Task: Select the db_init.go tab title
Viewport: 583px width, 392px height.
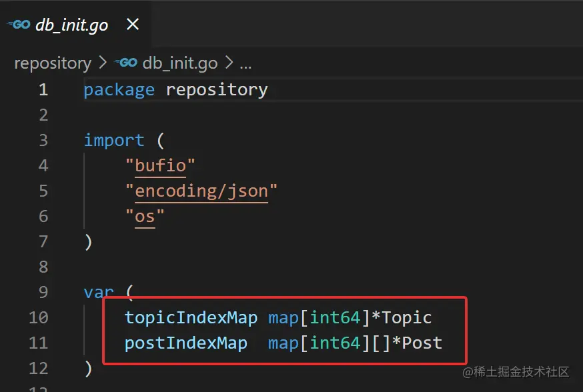Action: (x=72, y=25)
